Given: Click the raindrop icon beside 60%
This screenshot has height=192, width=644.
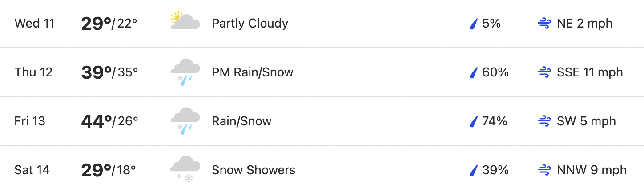Looking at the screenshot, I should pyautogui.click(x=474, y=72).
